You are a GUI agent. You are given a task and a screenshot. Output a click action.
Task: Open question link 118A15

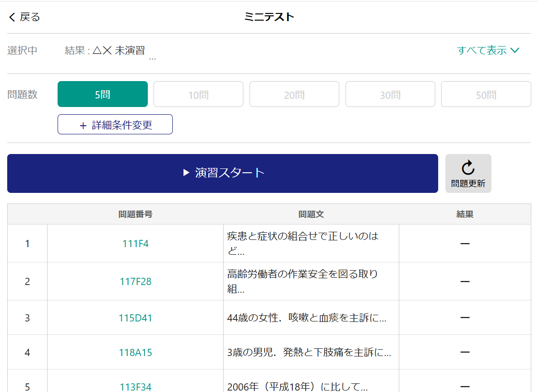pos(135,353)
